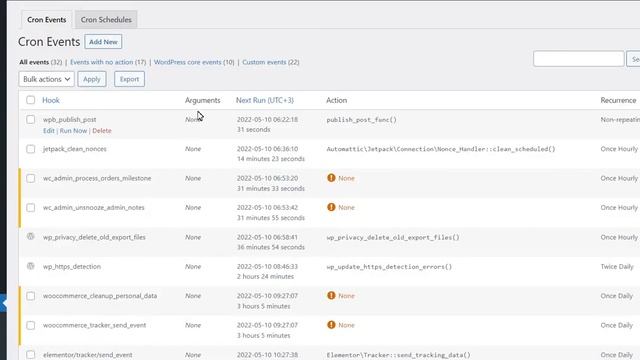Screen dimensions: 640x360
Task: Click the Arguments column header
Action: 202,100
